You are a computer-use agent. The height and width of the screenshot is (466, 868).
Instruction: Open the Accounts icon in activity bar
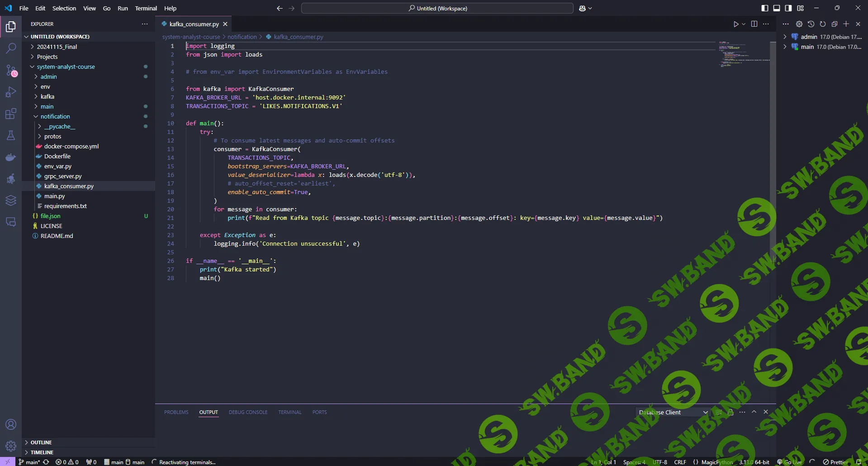(x=11, y=424)
